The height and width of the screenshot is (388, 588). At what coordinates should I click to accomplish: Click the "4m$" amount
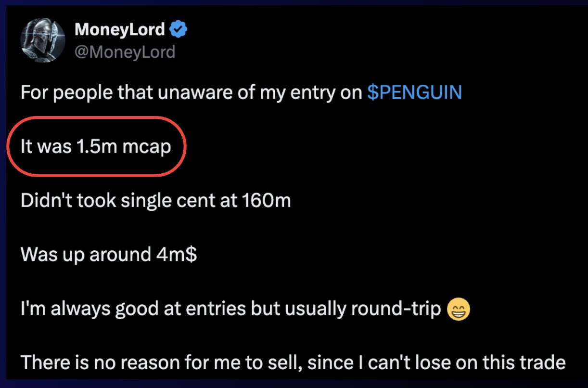click(177, 254)
